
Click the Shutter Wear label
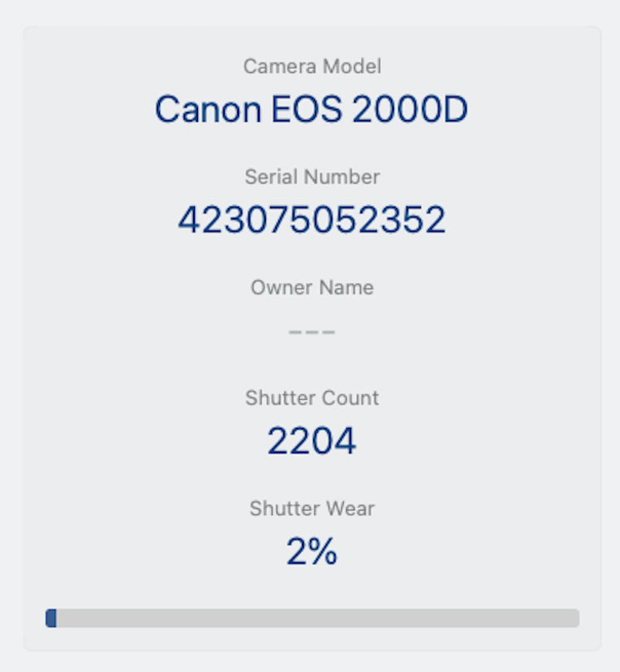312,508
